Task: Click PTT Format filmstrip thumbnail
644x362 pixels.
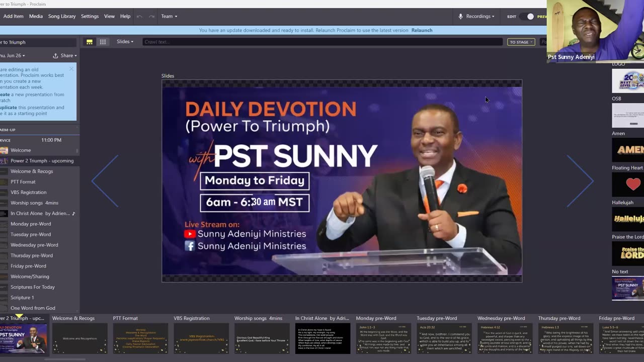Action: (x=140, y=338)
